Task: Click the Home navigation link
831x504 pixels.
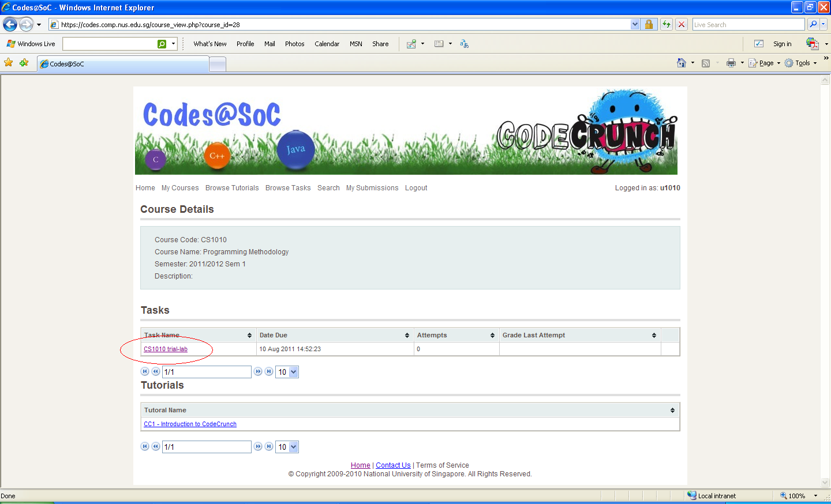Action: click(145, 188)
